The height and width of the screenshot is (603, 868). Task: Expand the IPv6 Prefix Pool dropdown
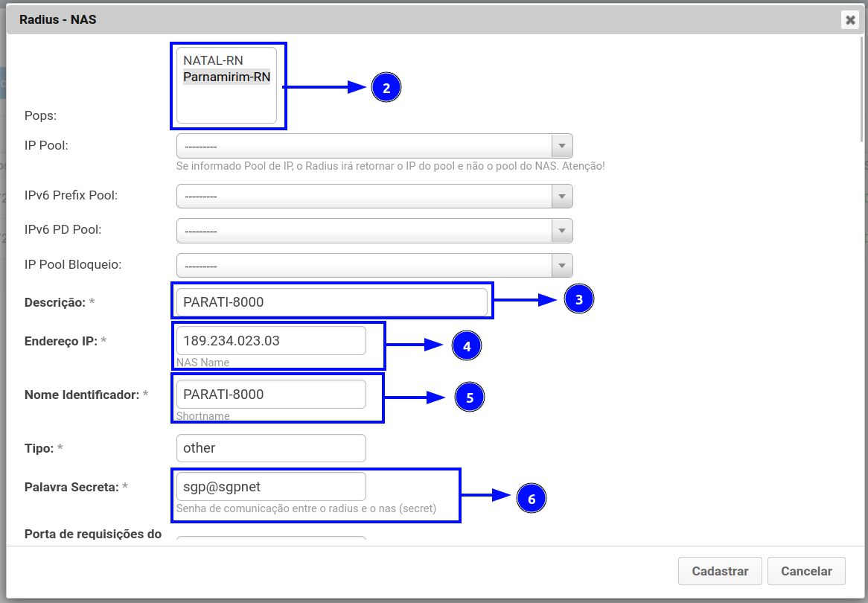tap(374, 197)
